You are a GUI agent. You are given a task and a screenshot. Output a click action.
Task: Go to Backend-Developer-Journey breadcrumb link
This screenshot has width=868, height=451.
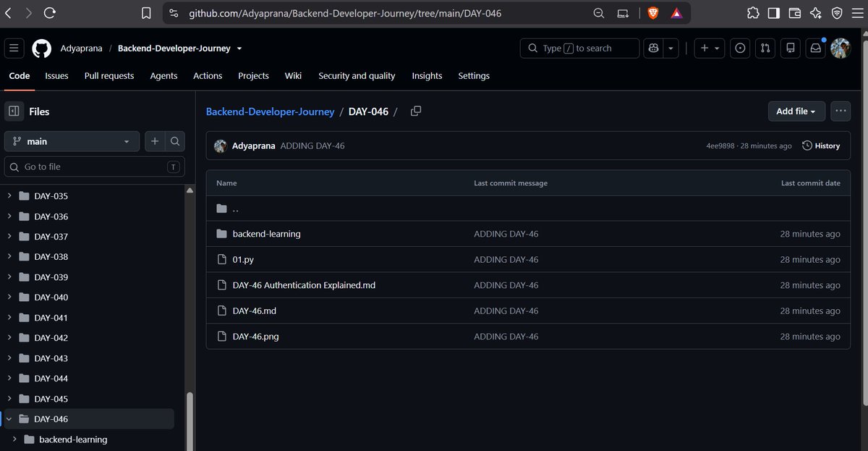coord(270,111)
